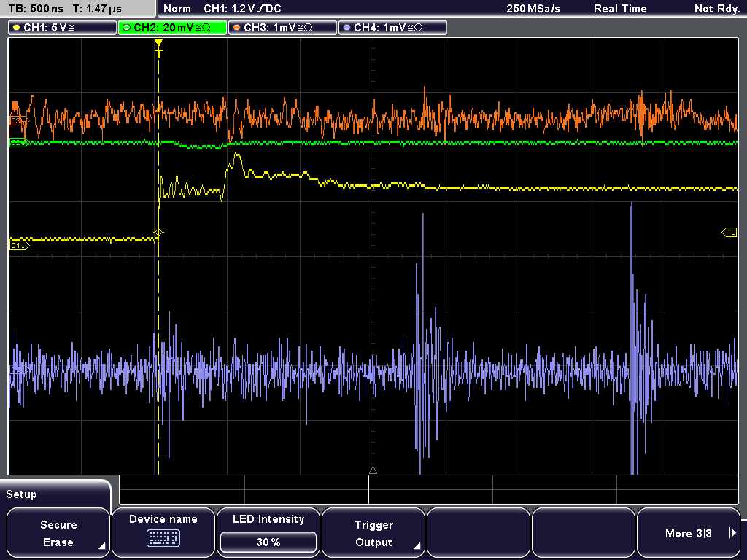Click the C2 channel ground marker
The width and height of the screenshot is (747, 560).
pyautogui.click(x=18, y=142)
